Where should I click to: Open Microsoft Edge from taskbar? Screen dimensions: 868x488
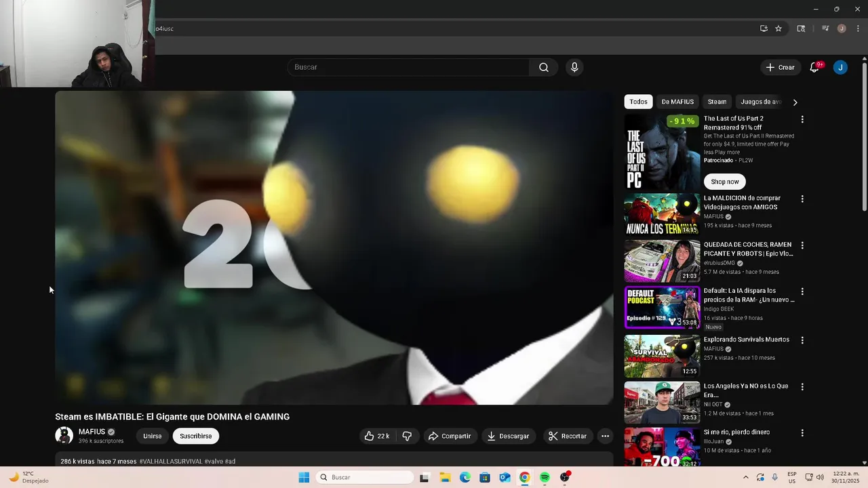pos(465,477)
